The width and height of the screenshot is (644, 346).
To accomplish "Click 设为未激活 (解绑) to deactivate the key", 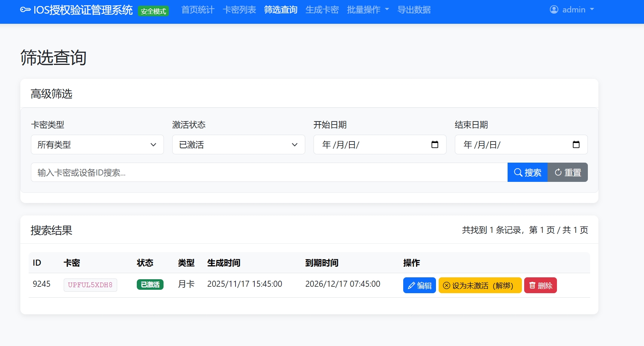I will [479, 285].
